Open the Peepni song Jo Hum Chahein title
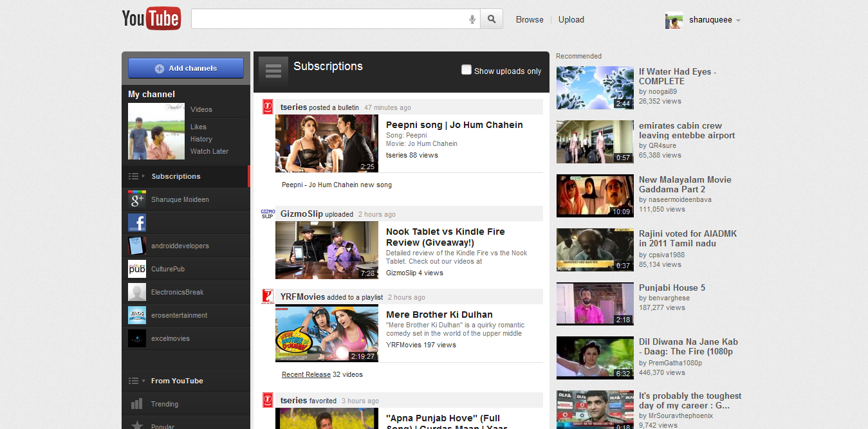 coord(454,125)
